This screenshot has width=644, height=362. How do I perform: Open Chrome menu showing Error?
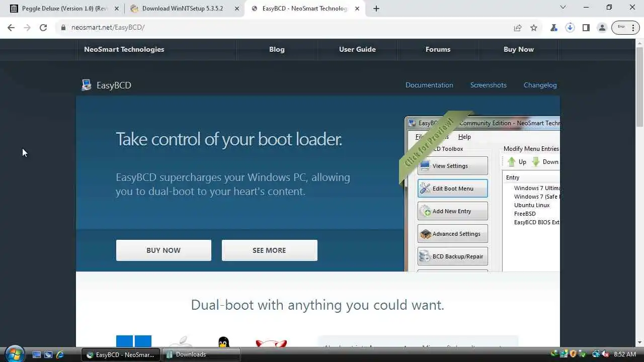(x=625, y=28)
